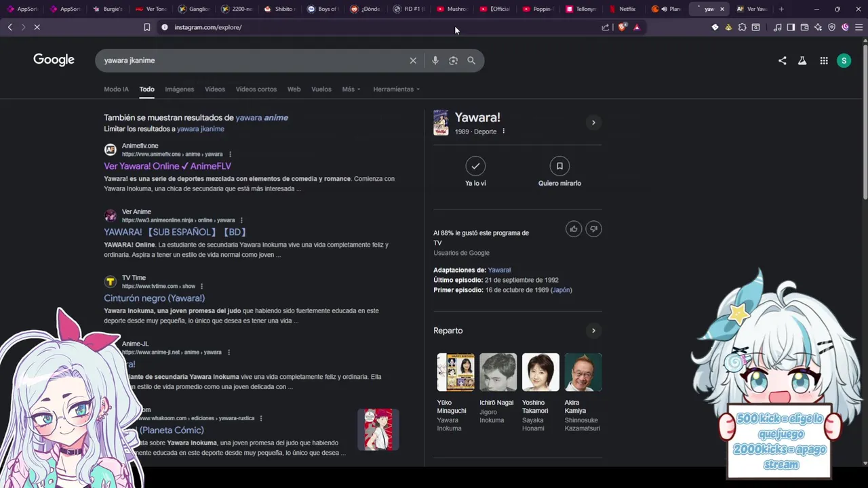Start voice search with microphone icon

pyautogui.click(x=435, y=60)
